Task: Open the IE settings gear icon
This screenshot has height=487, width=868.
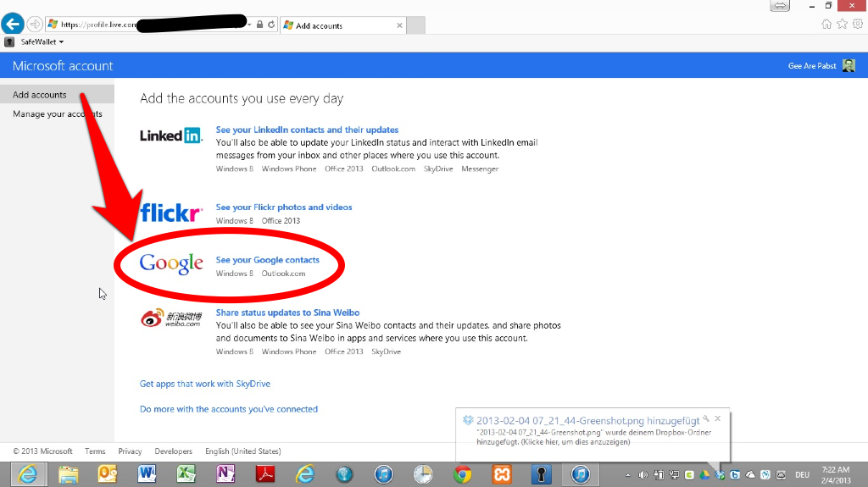Action: point(857,25)
